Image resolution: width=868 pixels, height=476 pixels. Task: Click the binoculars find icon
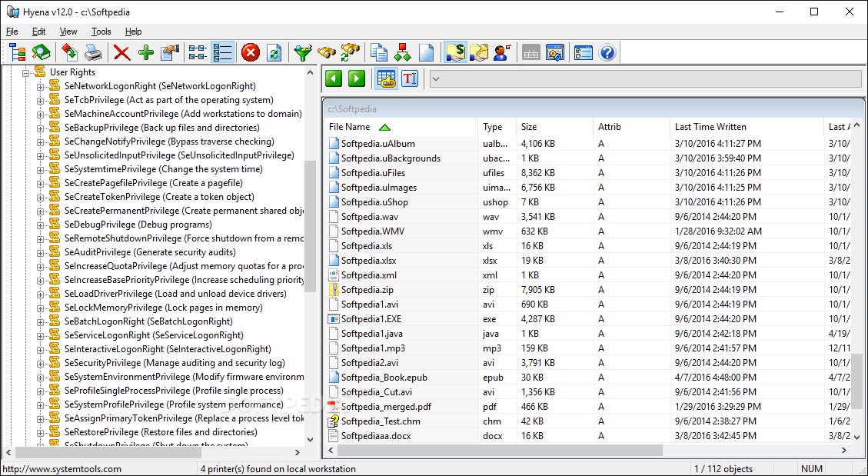coord(327,52)
